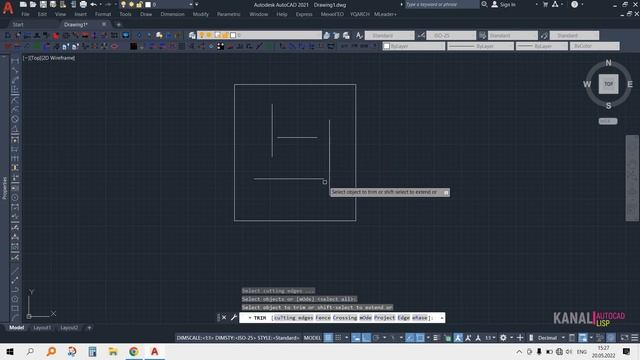Switch to the Layout1 tab
Viewport: 640px width, 360px height.
tap(42, 327)
